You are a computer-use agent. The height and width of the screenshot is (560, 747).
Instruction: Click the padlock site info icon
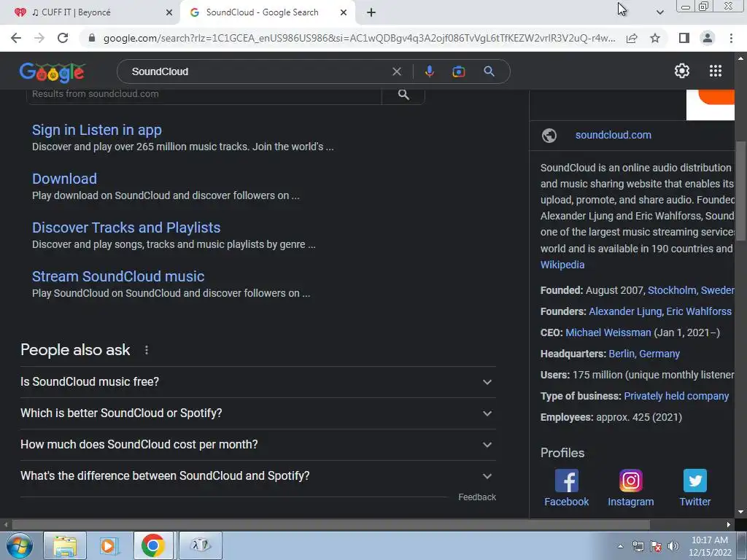tap(92, 38)
